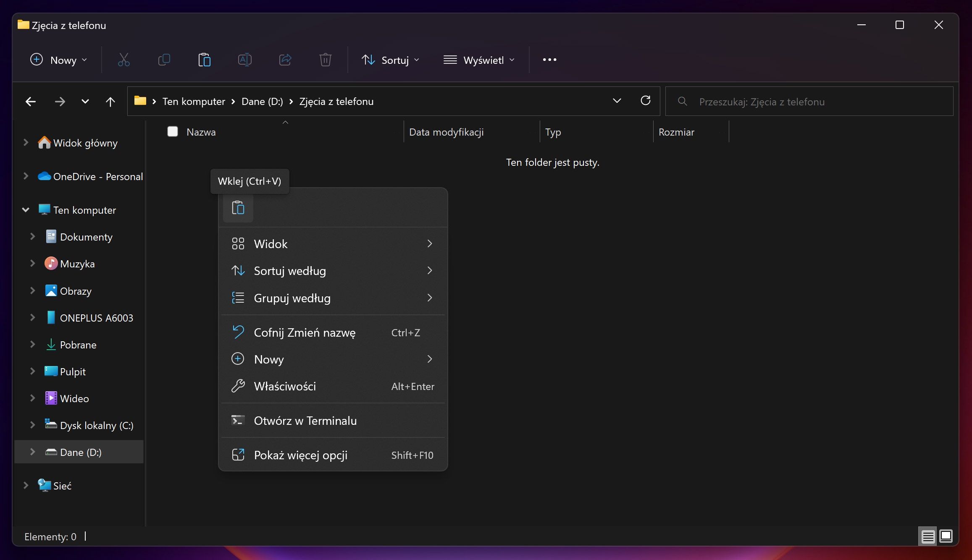Switch to details view in status bar
972x560 pixels.
click(x=928, y=536)
